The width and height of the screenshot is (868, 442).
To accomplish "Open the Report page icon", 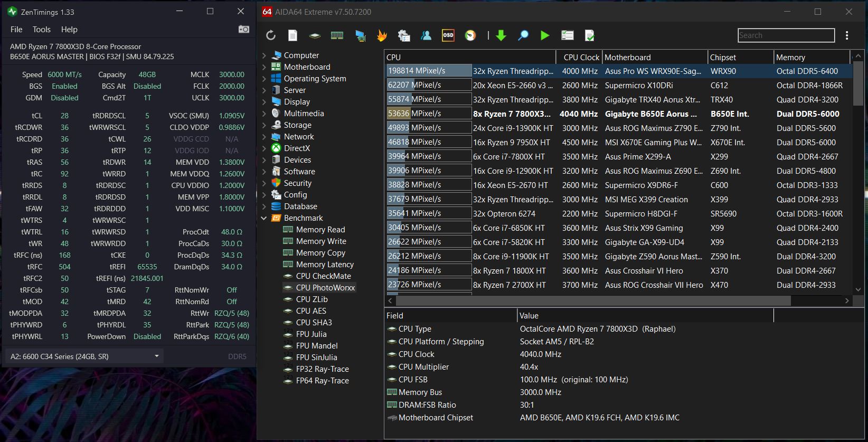I will 293,35.
